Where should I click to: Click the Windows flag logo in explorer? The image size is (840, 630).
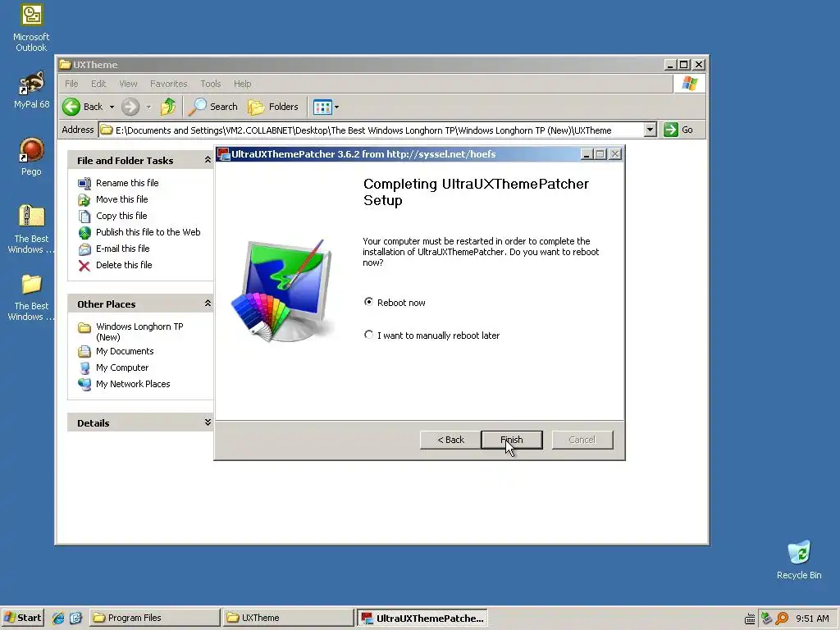point(689,84)
